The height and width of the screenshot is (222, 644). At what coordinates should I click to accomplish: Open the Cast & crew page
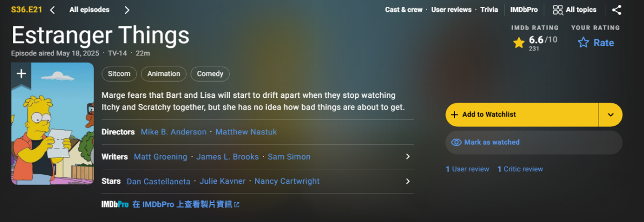[404, 10]
